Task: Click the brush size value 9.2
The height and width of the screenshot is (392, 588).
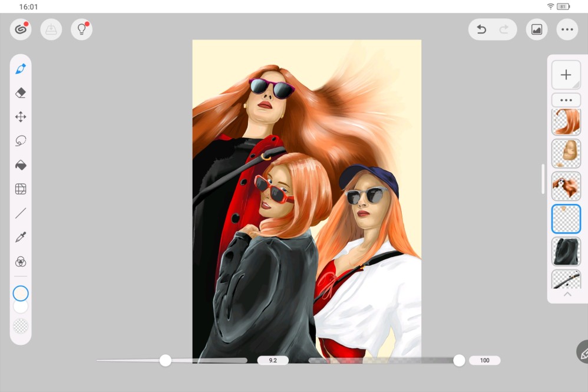Action: pos(273,361)
